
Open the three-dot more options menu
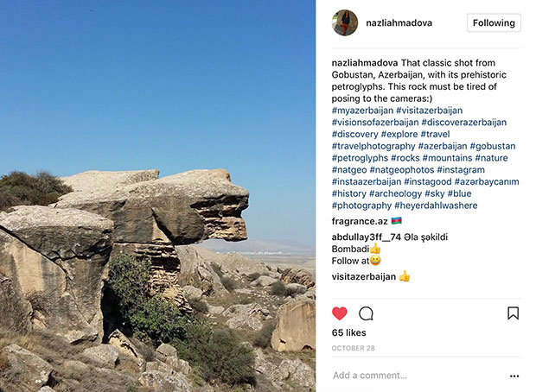click(x=514, y=376)
